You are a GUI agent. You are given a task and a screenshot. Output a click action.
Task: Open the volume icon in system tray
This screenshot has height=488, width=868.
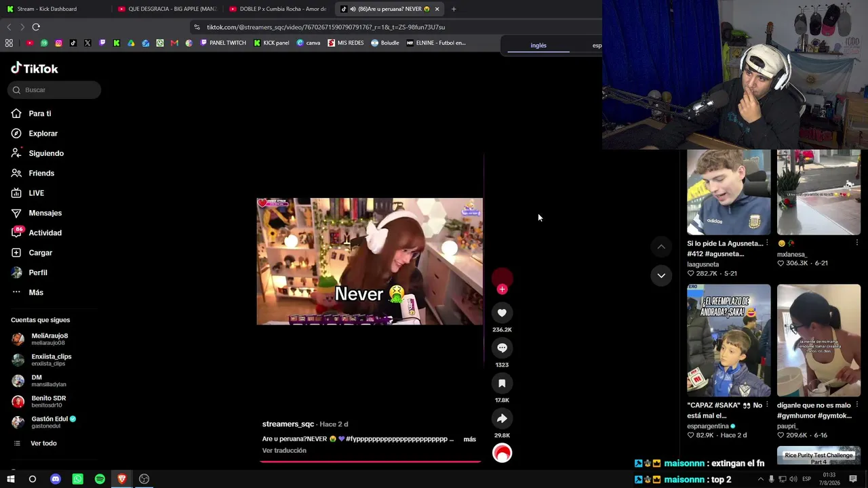794,479
